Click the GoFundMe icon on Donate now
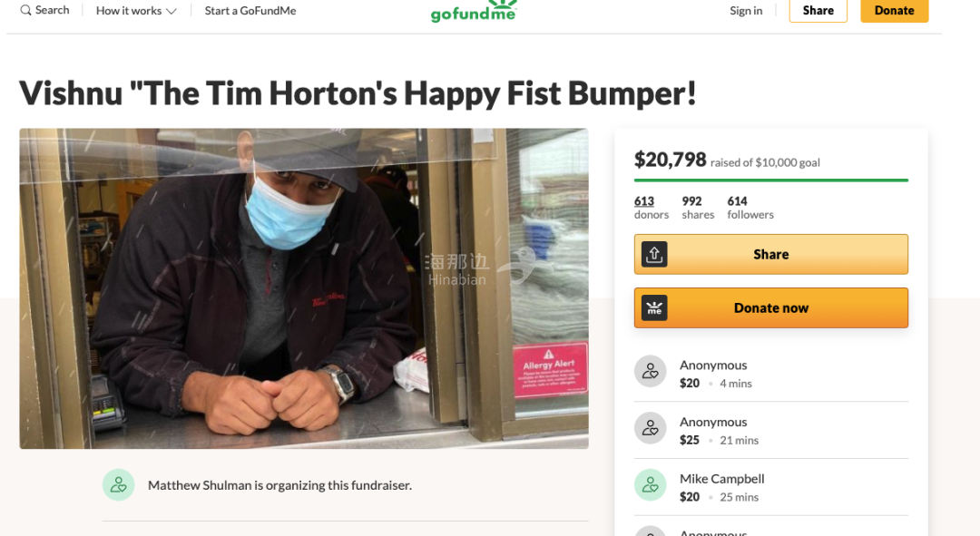This screenshot has width=980, height=536. [654, 308]
